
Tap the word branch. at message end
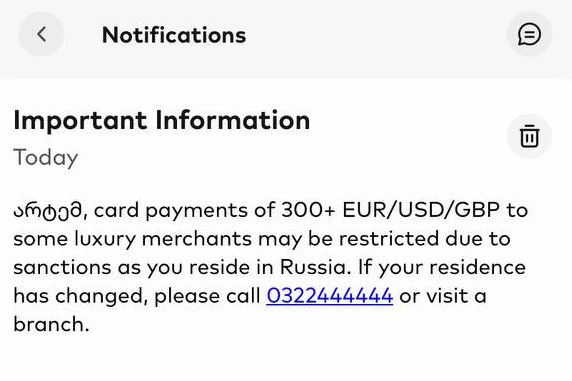(51, 324)
